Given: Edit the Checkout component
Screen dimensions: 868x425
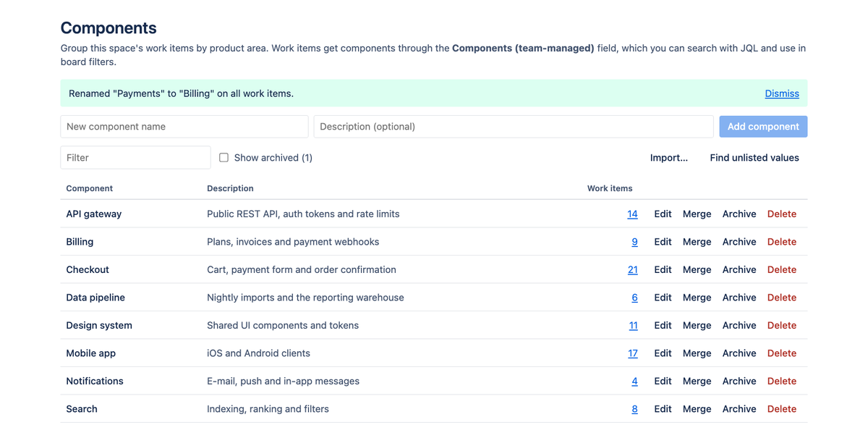Looking at the screenshot, I should pyautogui.click(x=663, y=269).
